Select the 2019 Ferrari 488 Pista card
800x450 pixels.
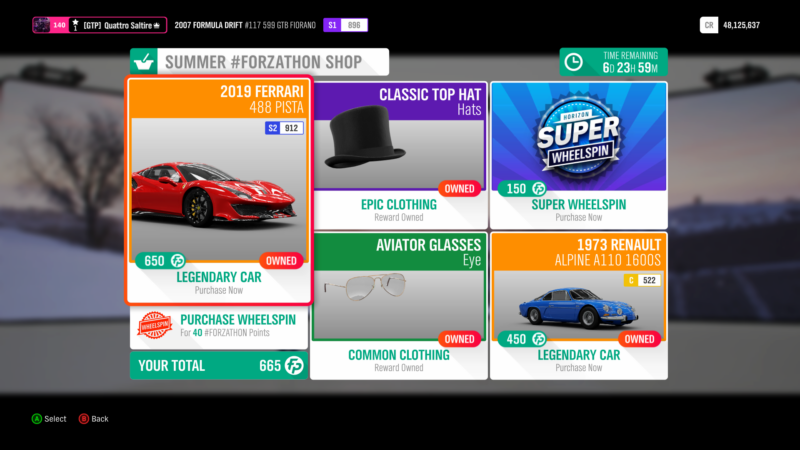click(x=219, y=191)
